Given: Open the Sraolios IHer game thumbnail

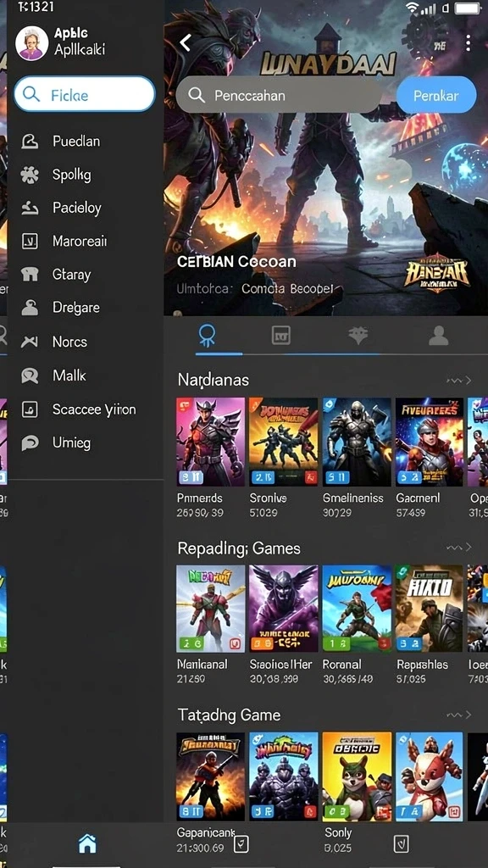Looking at the screenshot, I should [x=283, y=609].
